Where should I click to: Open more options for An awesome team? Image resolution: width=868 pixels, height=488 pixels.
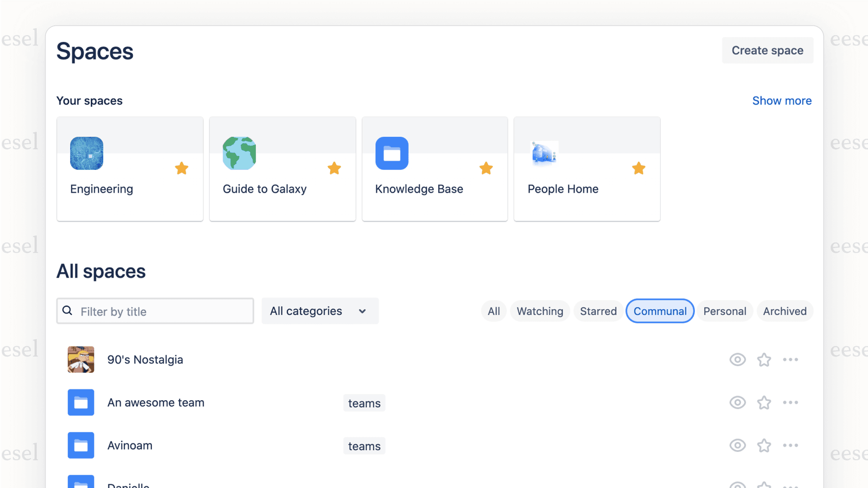tap(791, 402)
